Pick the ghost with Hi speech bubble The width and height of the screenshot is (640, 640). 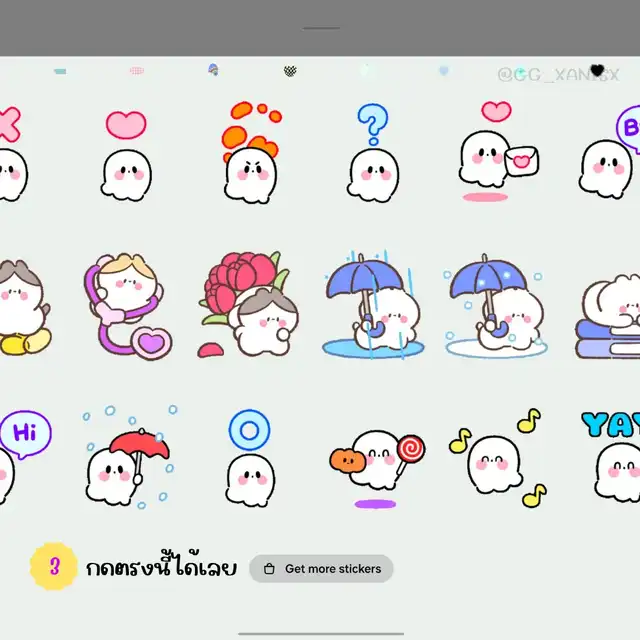point(22,458)
